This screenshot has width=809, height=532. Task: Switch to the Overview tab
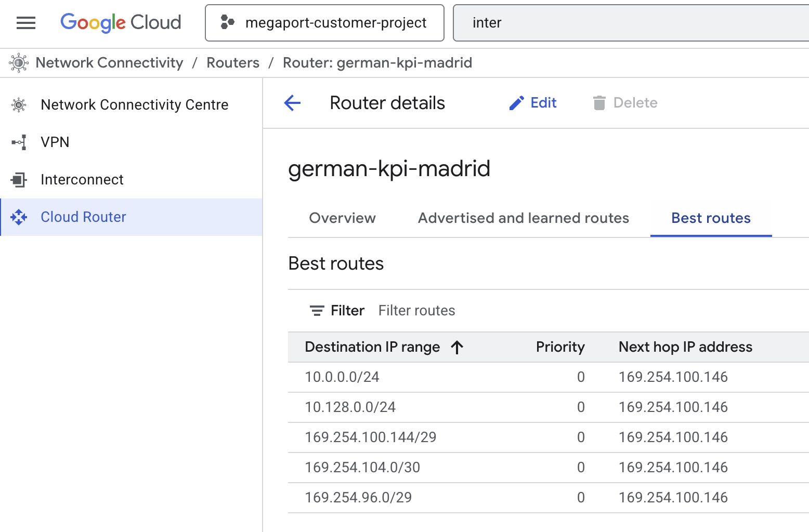coord(342,218)
